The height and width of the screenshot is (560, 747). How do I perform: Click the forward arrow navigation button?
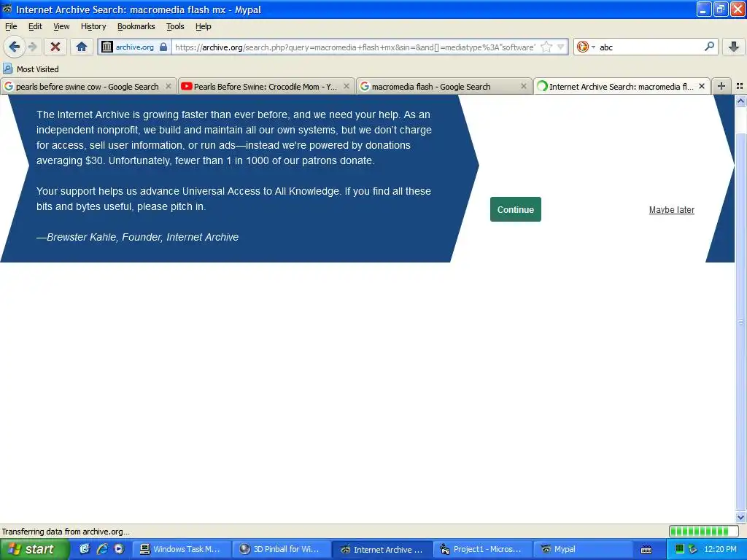click(x=32, y=47)
